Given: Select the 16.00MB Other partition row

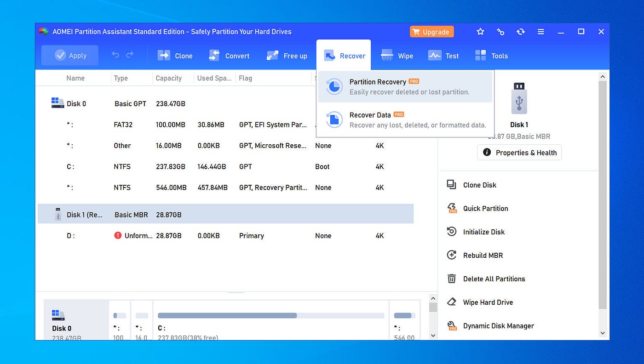Looking at the screenshot, I should click(x=225, y=145).
